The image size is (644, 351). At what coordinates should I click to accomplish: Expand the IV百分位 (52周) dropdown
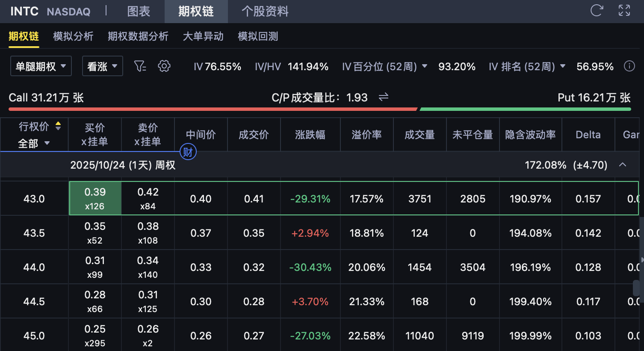(x=425, y=66)
